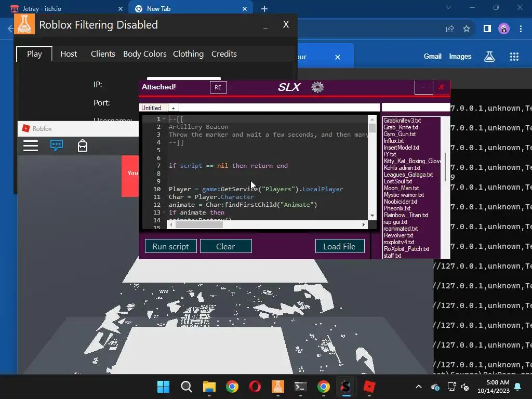Image resolution: width=532 pixels, height=399 pixels.
Task: Open a new Chrome tab with plus
Action: [264, 9]
